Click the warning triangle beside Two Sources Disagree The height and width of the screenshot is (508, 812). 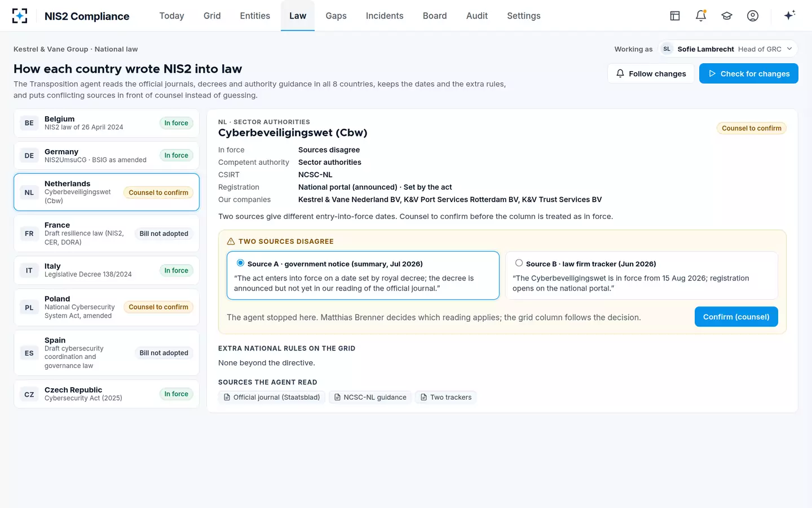point(231,242)
